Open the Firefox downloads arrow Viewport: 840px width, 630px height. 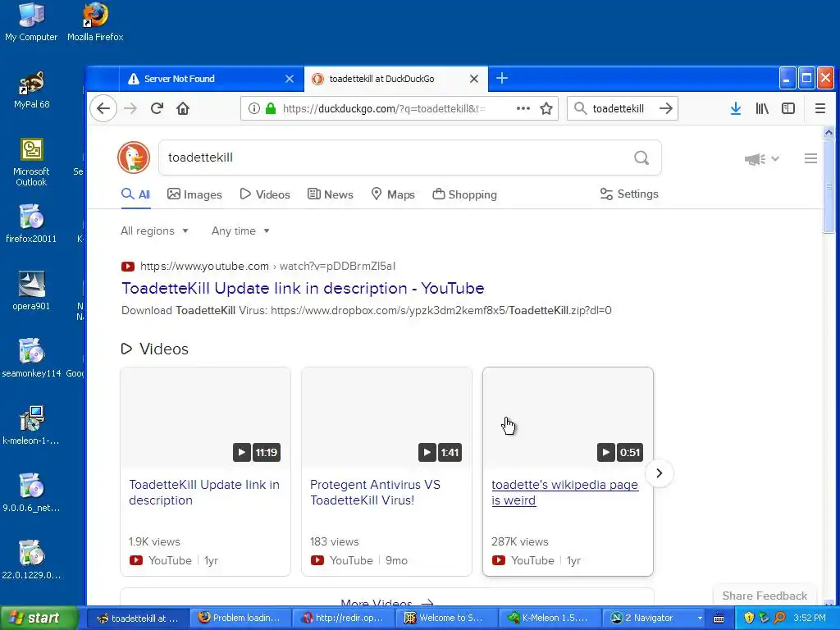coord(736,109)
